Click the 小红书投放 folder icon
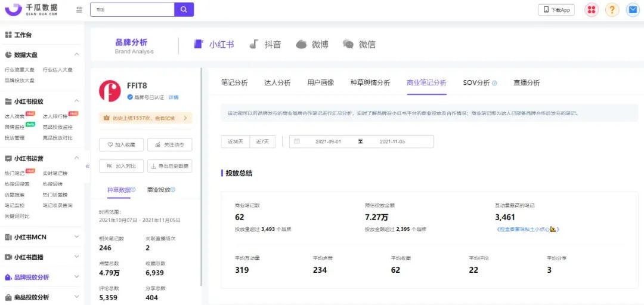The height and width of the screenshot is (305, 644). pos(8,101)
